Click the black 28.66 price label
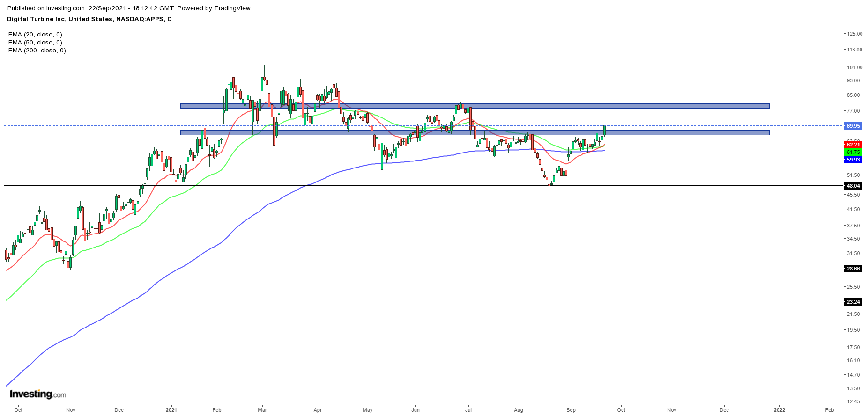Image resolution: width=868 pixels, height=416 pixels. coord(853,269)
